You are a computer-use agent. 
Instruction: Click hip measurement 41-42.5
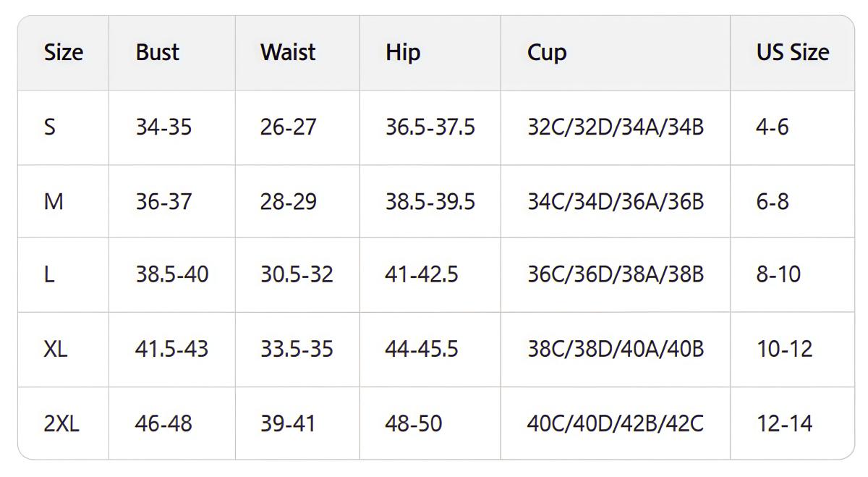pos(422,275)
